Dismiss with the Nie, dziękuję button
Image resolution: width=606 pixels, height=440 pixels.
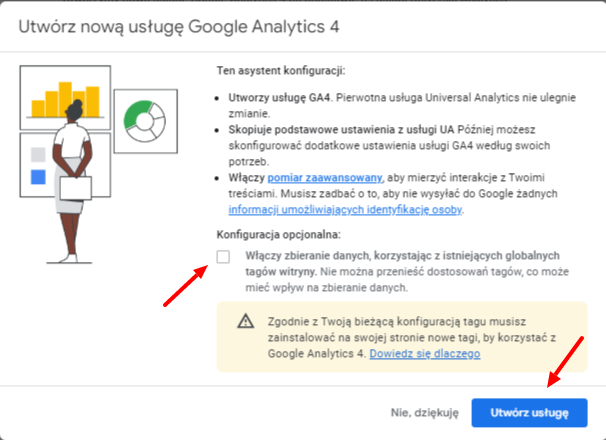pyautogui.click(x=424, y=413)
